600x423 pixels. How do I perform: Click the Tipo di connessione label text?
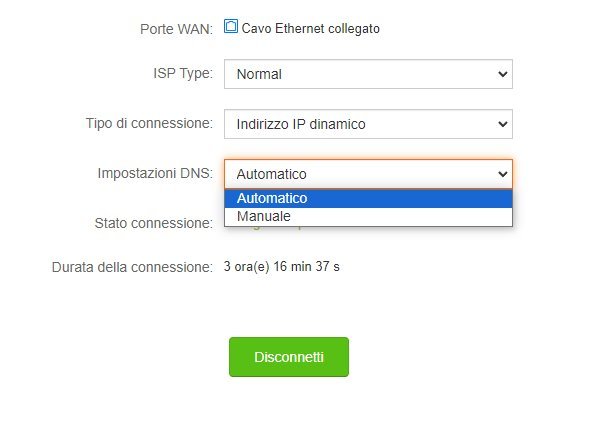(149, 123)
